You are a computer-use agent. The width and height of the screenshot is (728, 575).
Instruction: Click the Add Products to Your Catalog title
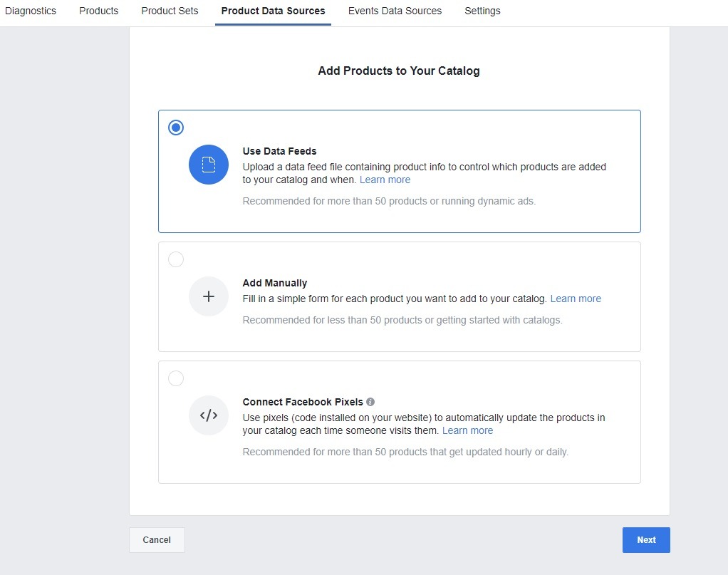coord(399,71)
